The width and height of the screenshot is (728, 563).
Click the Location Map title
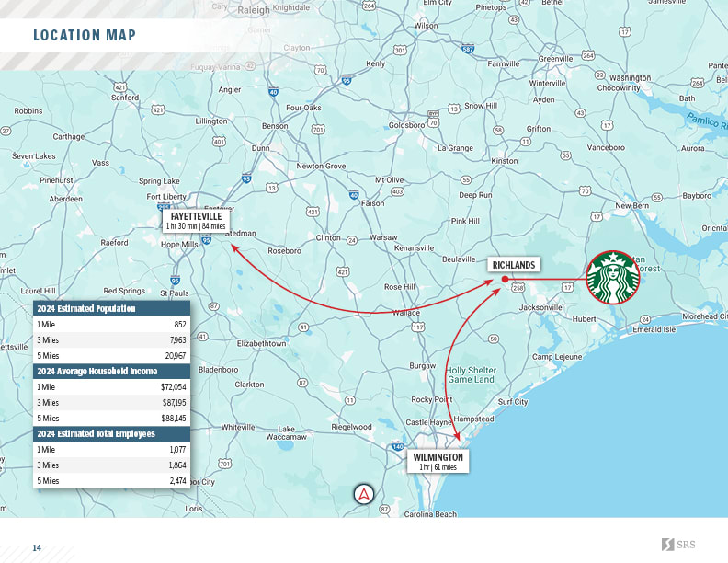85,35
